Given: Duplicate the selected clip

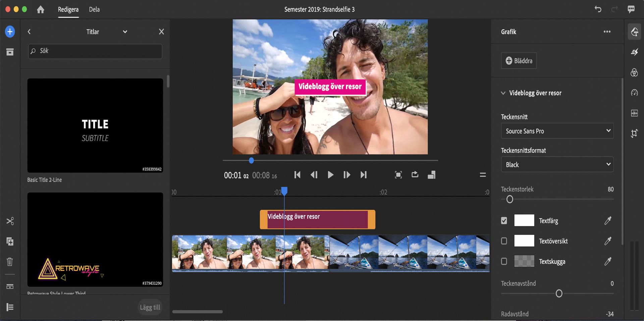Looking at the screenshot, I should point(10,241).
